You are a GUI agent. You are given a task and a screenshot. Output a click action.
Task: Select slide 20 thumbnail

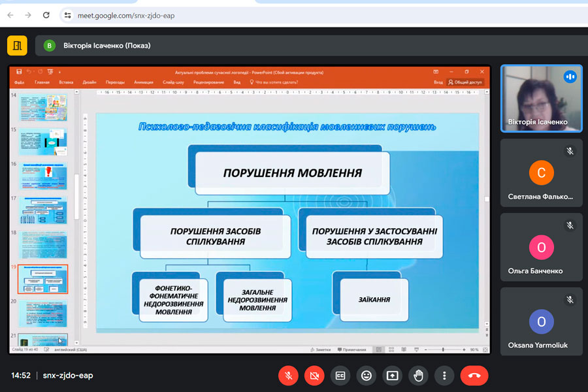[43, 313]
